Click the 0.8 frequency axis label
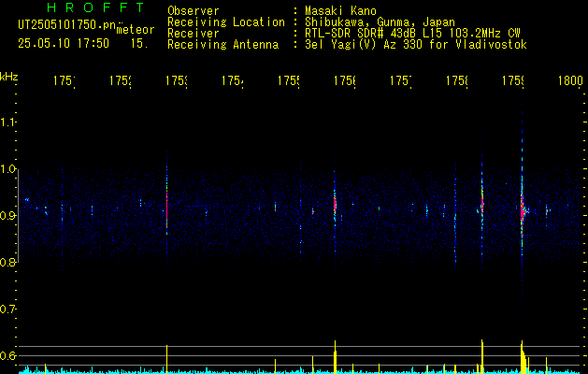 [x=7, y=263]
